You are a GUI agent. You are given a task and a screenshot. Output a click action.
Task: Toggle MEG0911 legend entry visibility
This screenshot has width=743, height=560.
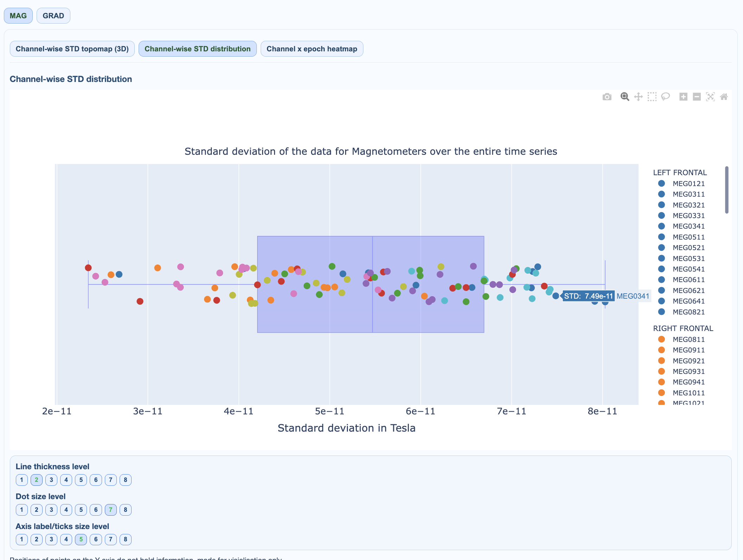[688, 350]
